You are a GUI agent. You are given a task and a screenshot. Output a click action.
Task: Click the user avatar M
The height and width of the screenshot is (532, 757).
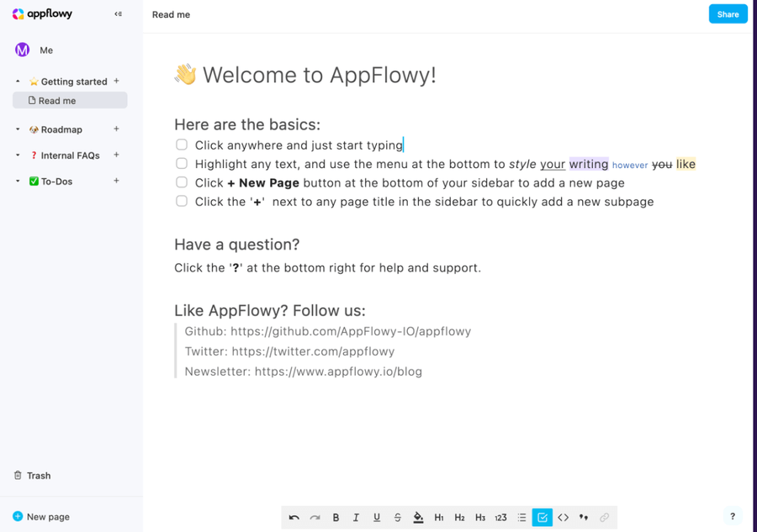22,50
